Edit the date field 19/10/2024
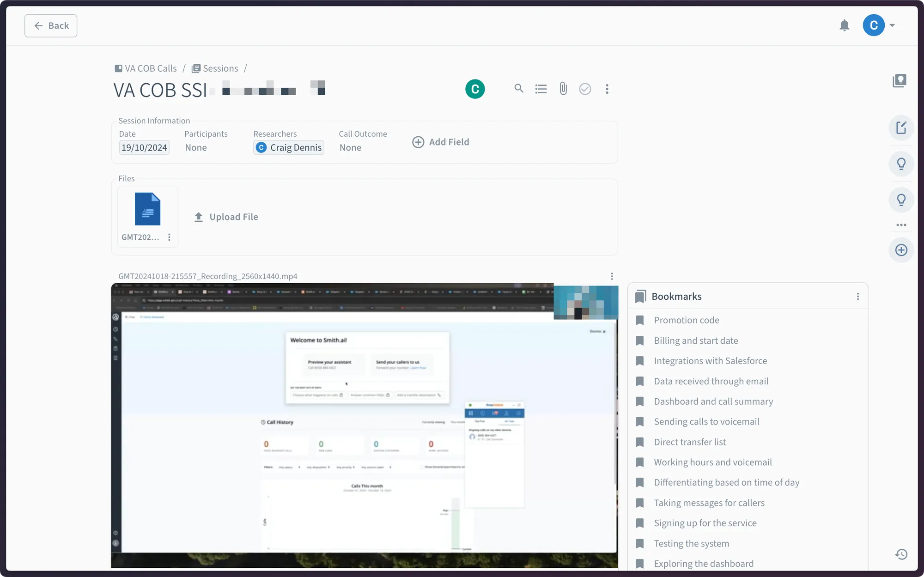Image resolution: width=924 pixels, height=577 pixels. pyautogui.click(x=144, y=147)
